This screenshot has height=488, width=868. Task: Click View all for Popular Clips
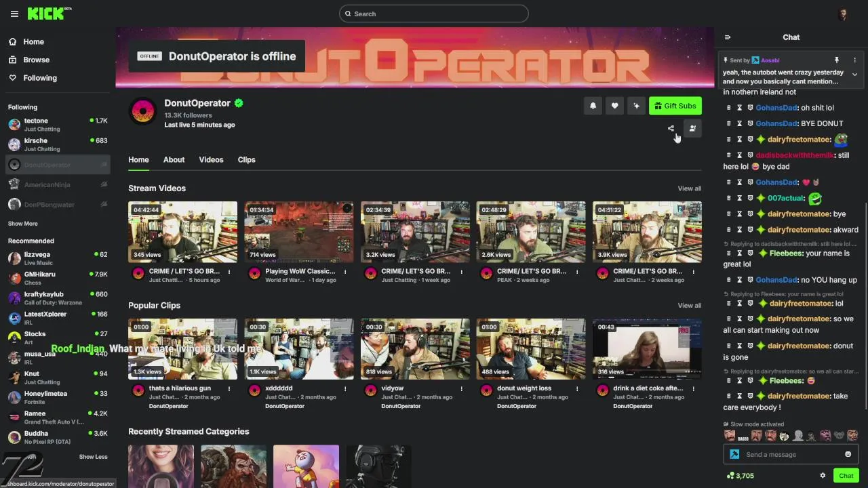689,306
